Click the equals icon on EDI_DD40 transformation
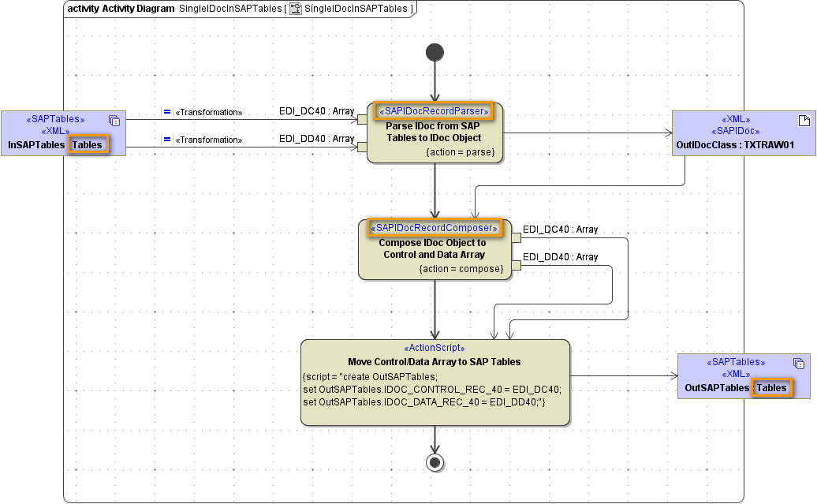817x504 pixels. (166, 139)
